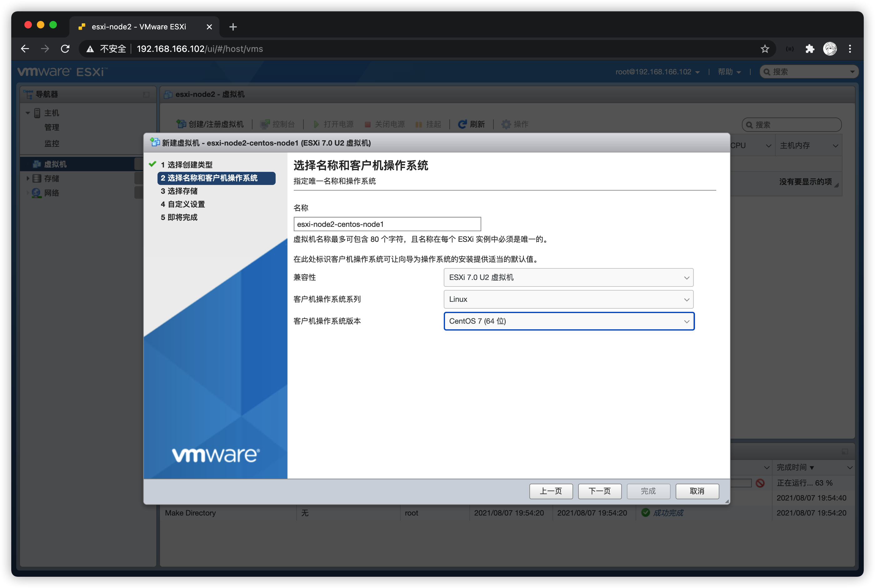
Task: Click the Chrome profile avatar
Action: click(x=830, y=49)
